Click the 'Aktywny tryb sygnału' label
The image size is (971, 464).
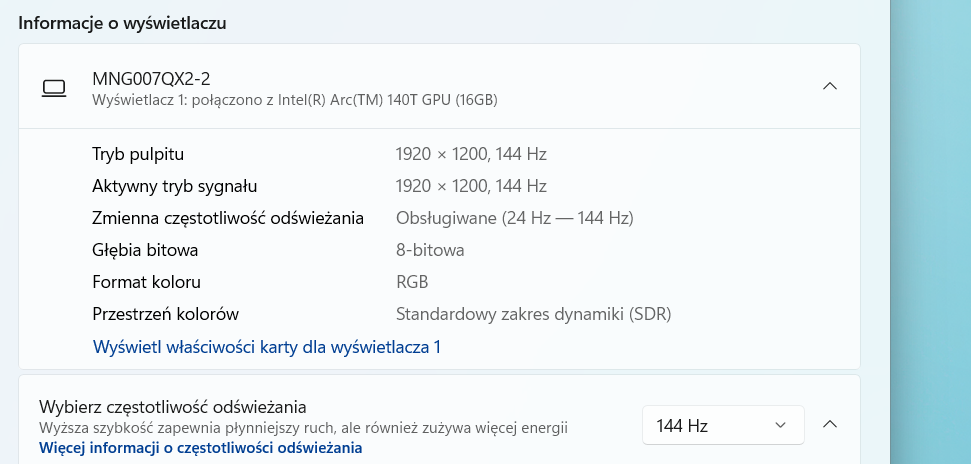coord(175,186)
